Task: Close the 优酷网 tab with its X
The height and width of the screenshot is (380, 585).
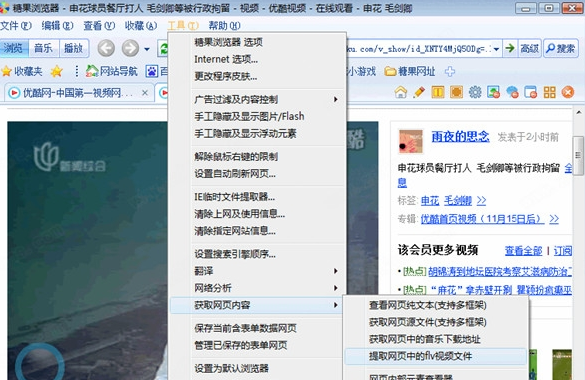Action: point(145,92)
